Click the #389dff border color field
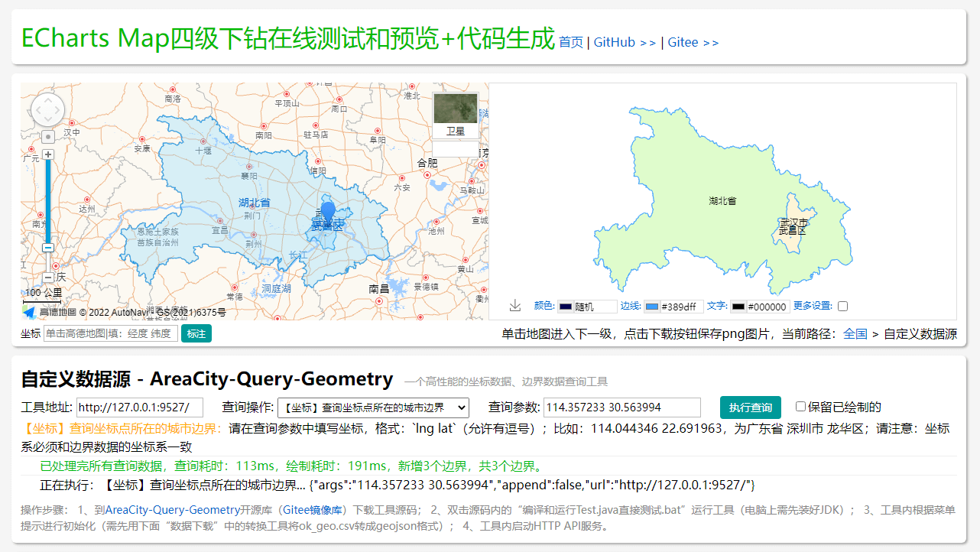 coord(682,307)
